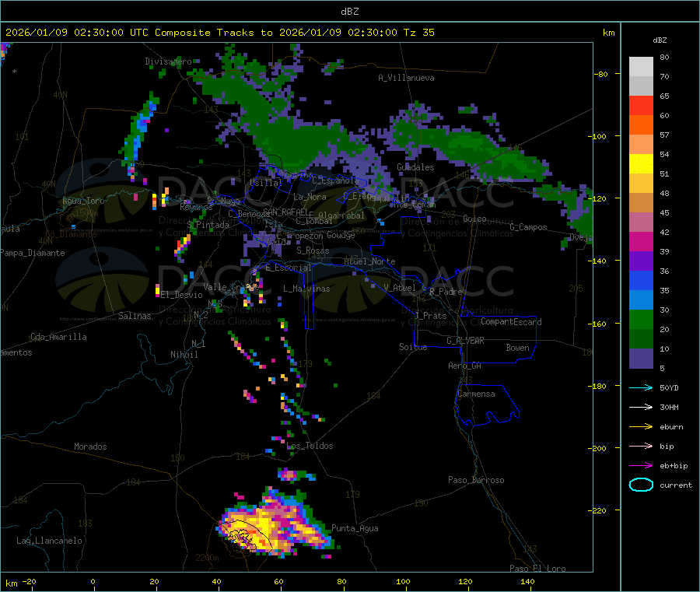Viewport: 700px width, 592px height.
Task: Select the 20 dBZ green swatch
Action: click(641, 319)
